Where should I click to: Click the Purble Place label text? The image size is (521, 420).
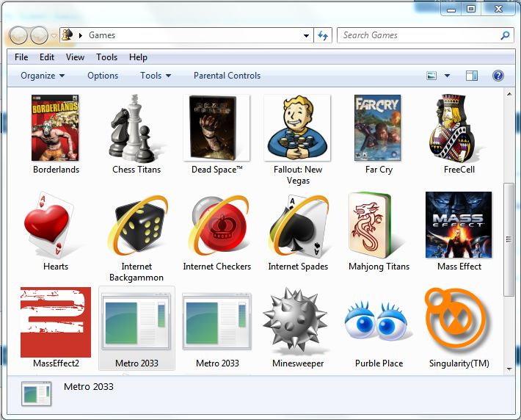tap(379, 363)
